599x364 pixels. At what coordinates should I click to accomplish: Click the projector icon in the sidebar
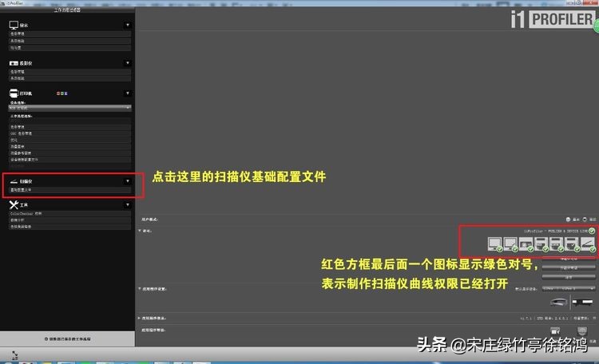tap(14, 63)
